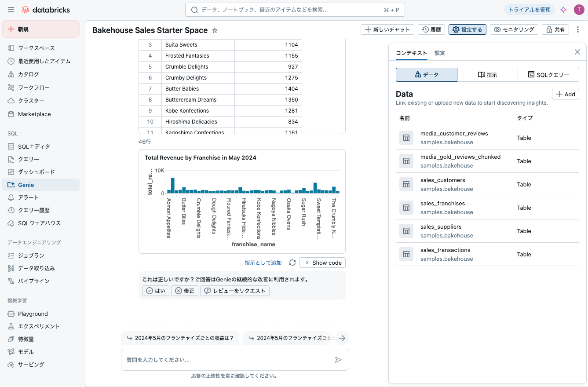Expand the Show code section
Screen dimensions: 588x387
coord(322,263)
